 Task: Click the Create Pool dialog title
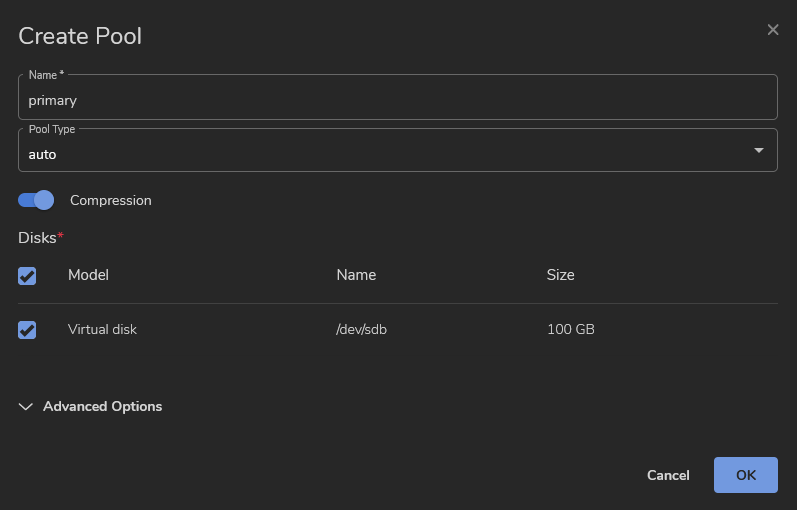80,37
